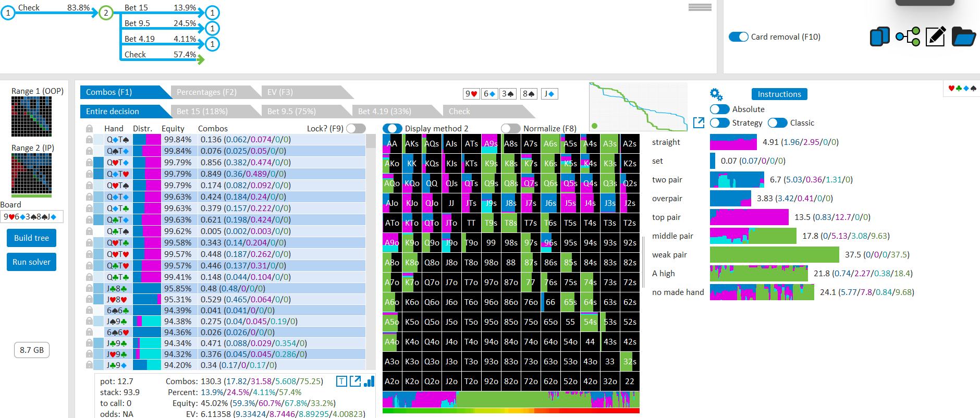Screen dimensions: 980x418
Task: Toggle the Lock? (F9) switch
Action: [x=356, y=128]
